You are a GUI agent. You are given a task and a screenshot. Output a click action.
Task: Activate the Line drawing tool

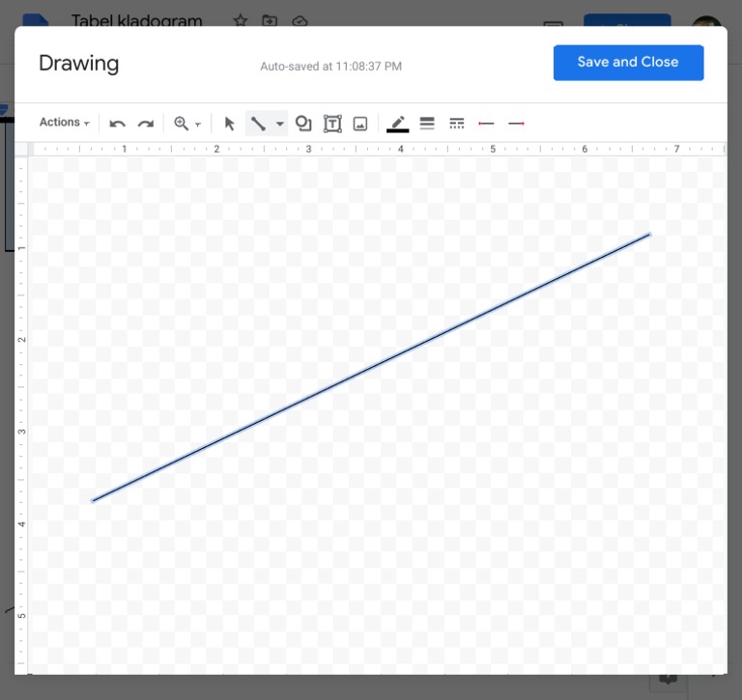(x=258, y=124)
